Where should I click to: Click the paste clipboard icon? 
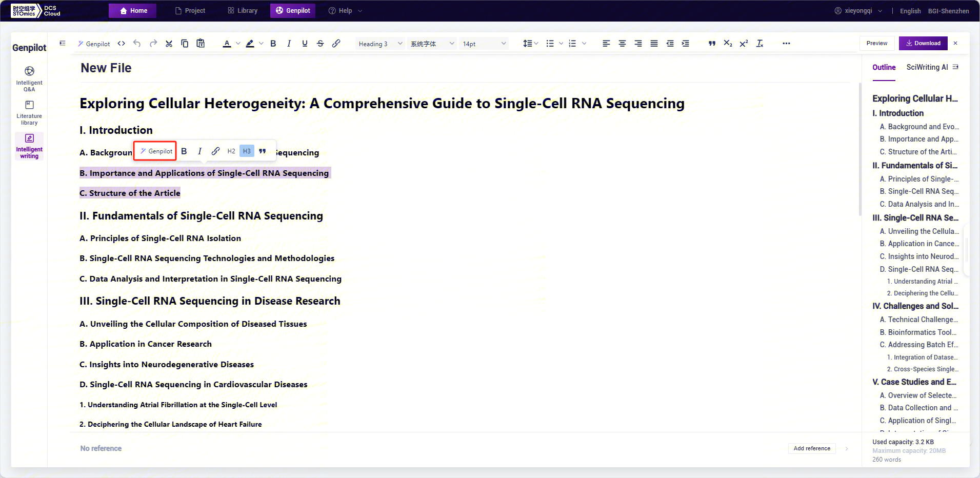[201, 44]
